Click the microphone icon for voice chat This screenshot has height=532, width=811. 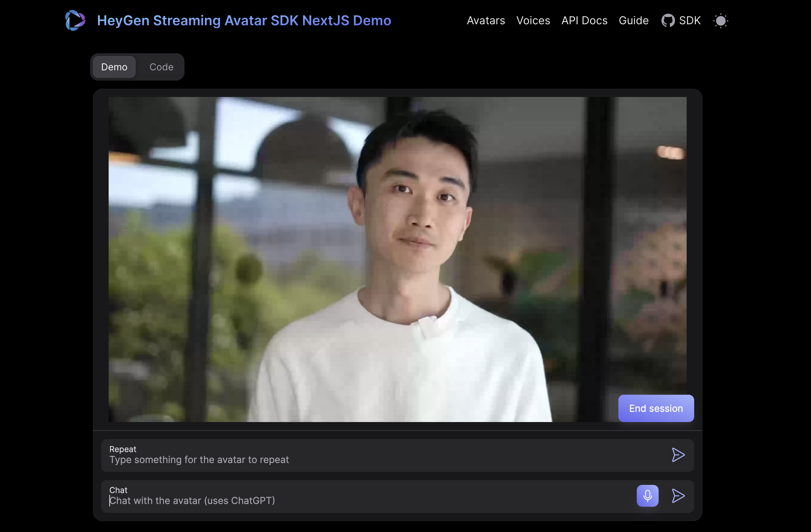(647, 496)
